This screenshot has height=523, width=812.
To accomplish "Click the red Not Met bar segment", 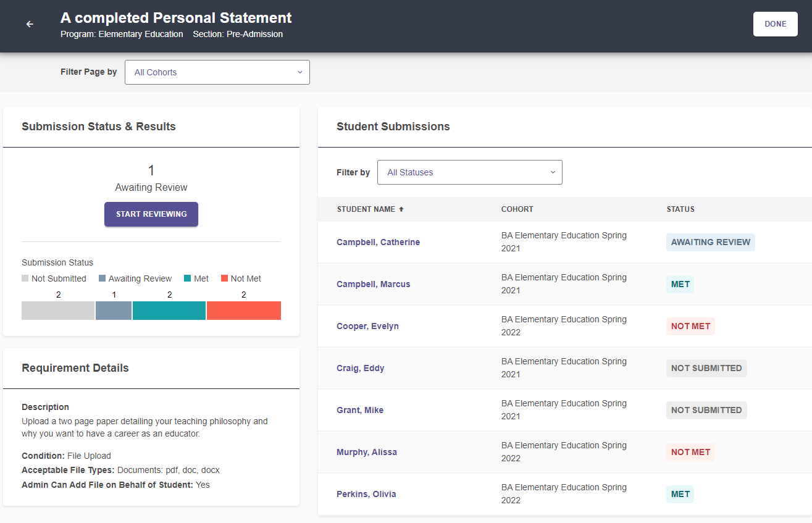I will click(x=244, y=311).
